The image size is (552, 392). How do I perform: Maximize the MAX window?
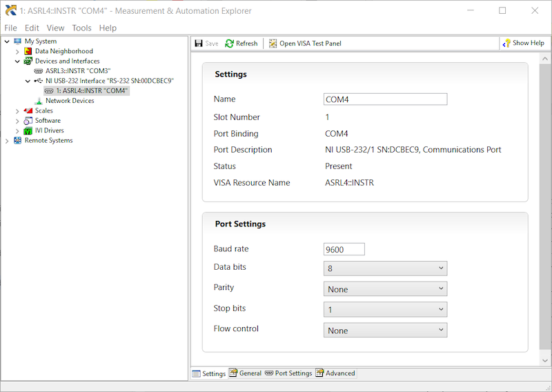(x=502, y=10)
